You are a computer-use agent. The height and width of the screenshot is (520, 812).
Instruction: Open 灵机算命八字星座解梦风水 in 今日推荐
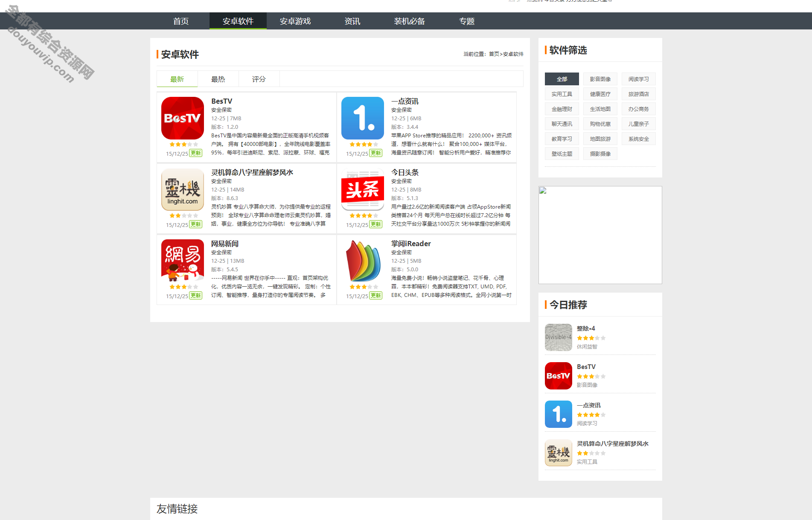tap(613, 444)
